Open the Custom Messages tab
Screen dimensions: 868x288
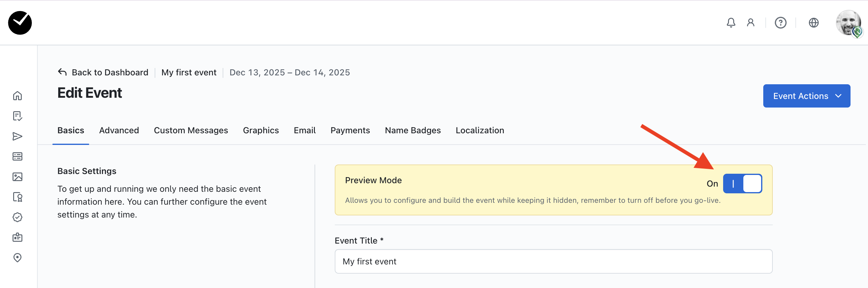[191, 131]
